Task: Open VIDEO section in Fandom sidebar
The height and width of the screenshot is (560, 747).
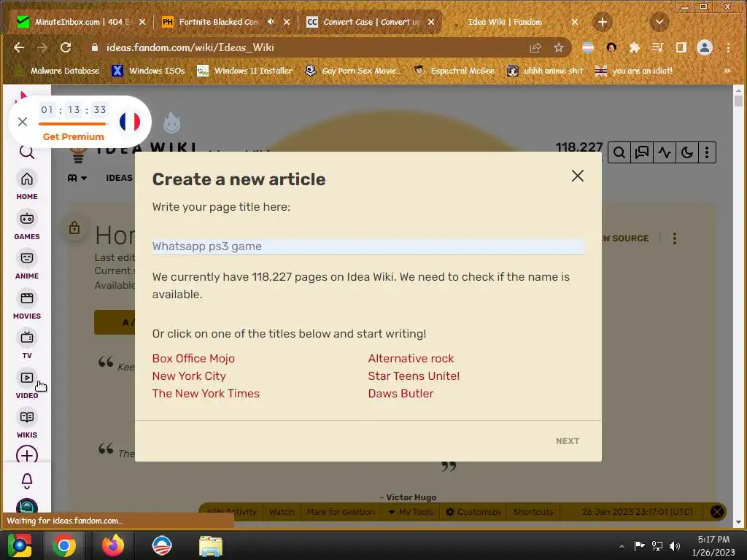Action: click(x=27, y=384)
